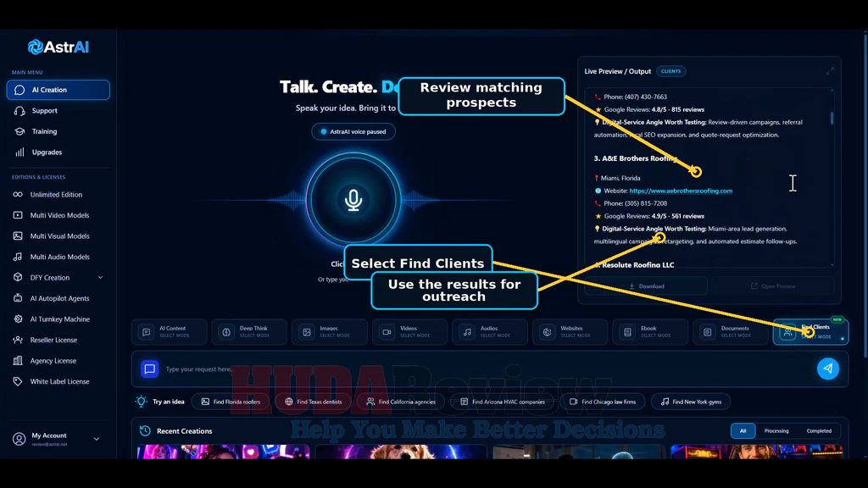Viewport: 868px width, 488px height.
Task: Click the AI Autopilot Agents icon
Action: (18, 298)
